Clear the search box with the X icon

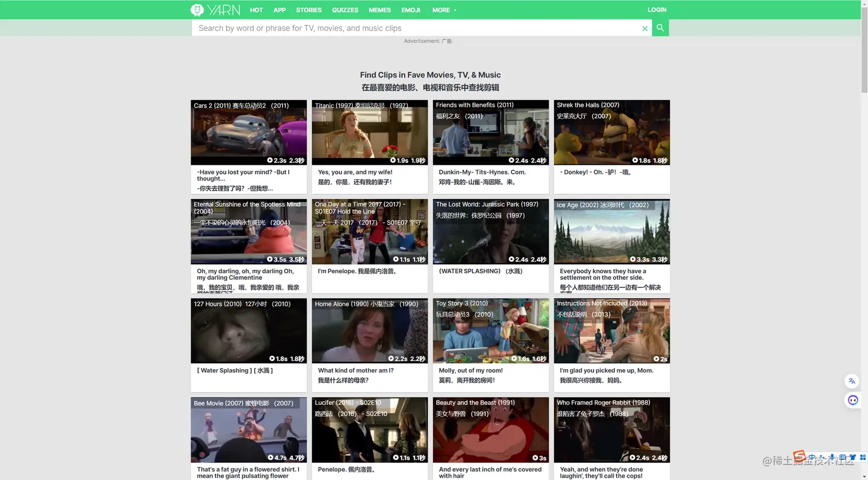[x=645, y=28]
